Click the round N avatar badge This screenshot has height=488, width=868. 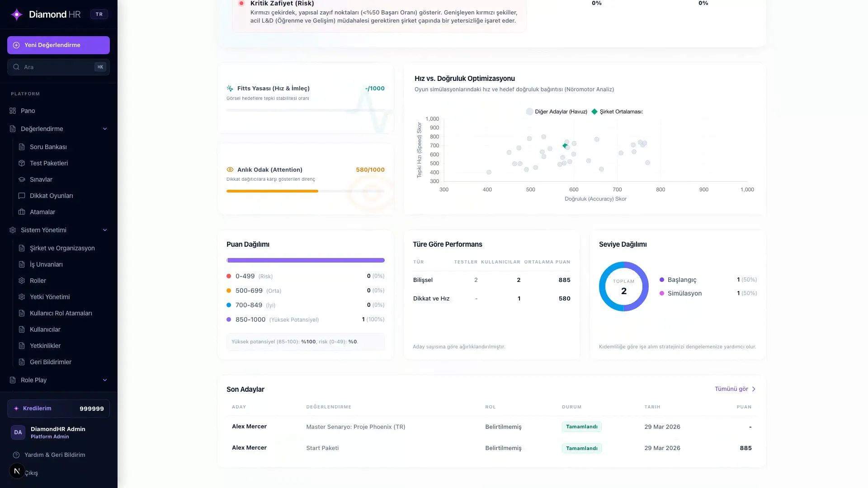17,471
